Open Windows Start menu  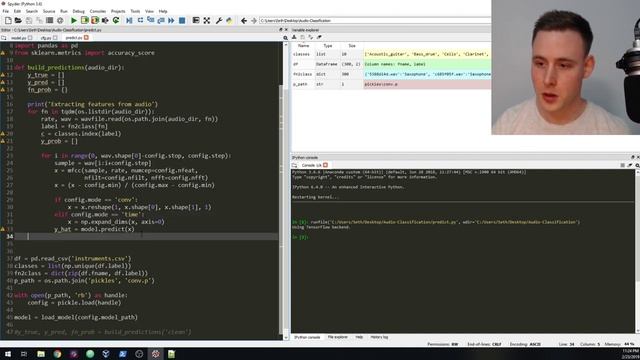click(8, 354)
